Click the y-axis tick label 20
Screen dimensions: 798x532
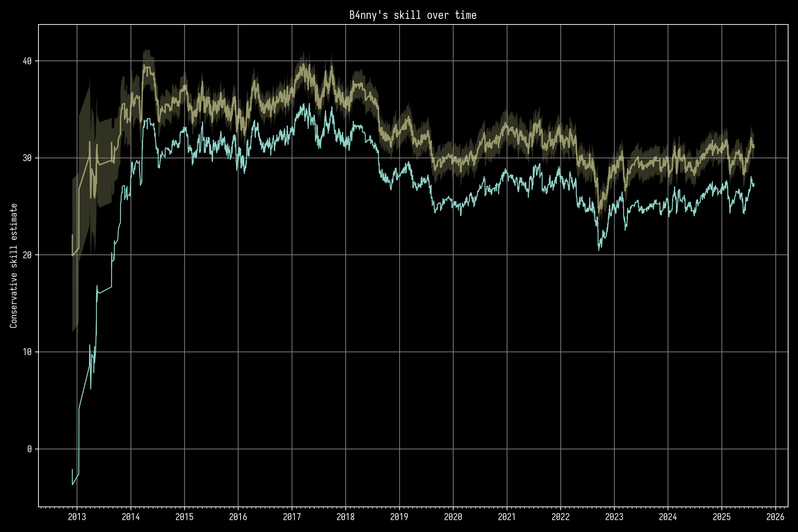[27, 255]
